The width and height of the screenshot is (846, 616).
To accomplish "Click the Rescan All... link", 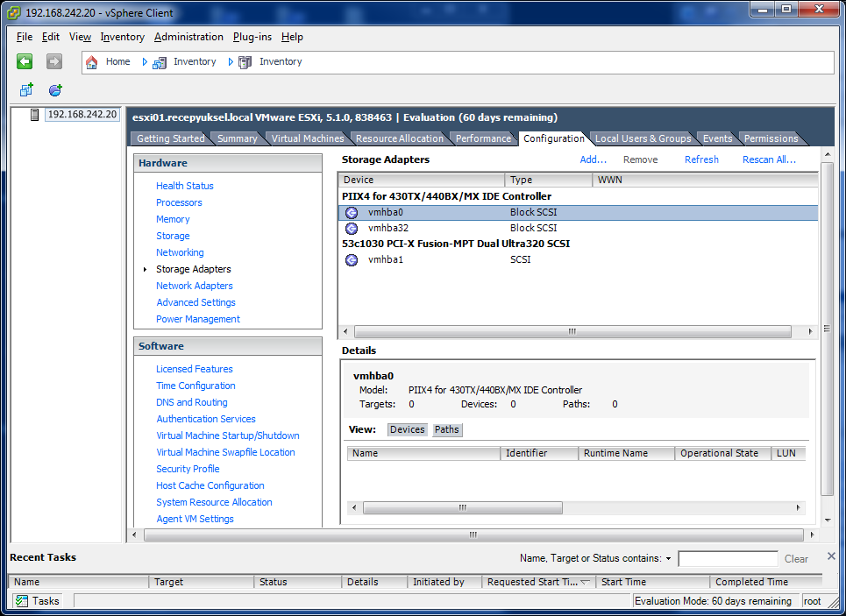I will pos(769,159).
